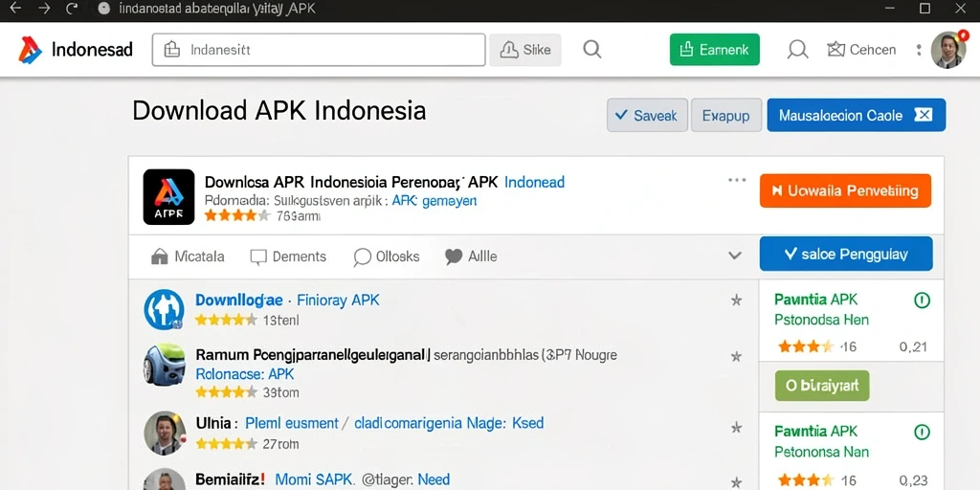
Task: Open the Rolonacse: APK link
Action: (244, 374)
